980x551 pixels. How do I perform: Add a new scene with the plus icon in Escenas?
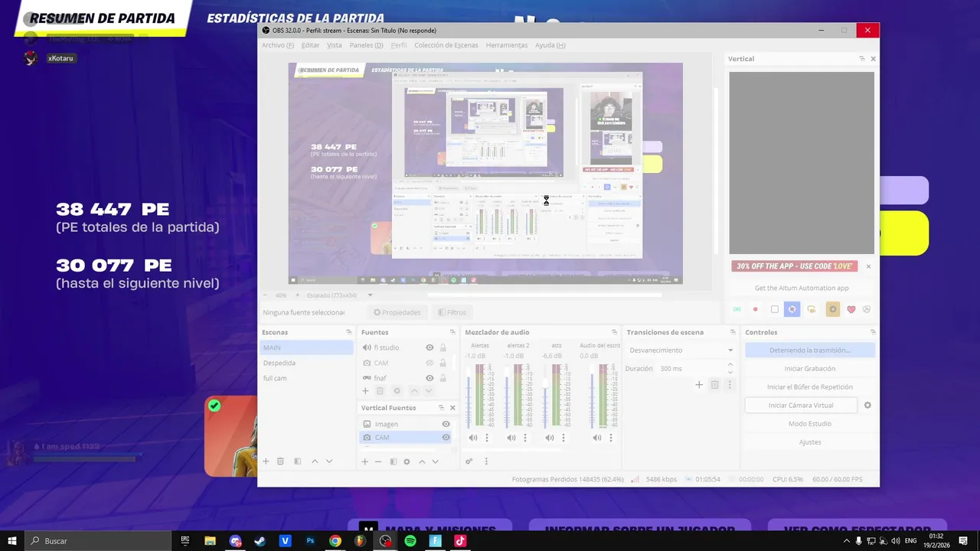pyautogui.click(x=266, y=461)
